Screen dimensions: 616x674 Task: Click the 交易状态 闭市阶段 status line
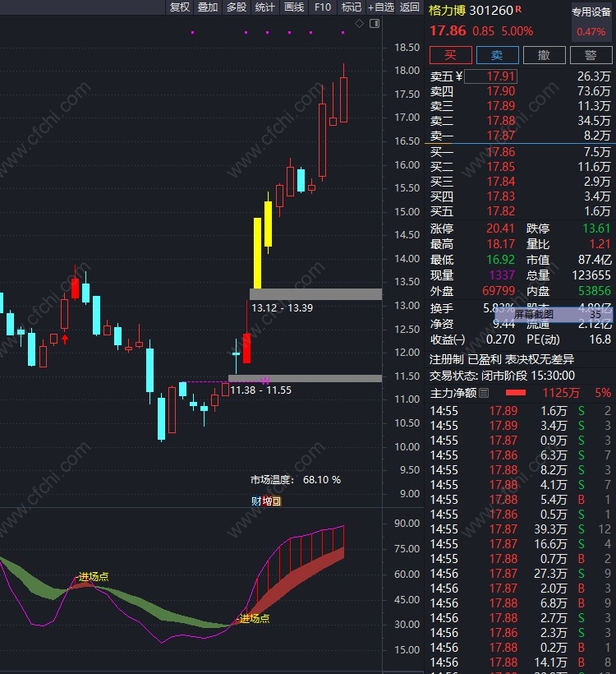(x=502, y=376)
